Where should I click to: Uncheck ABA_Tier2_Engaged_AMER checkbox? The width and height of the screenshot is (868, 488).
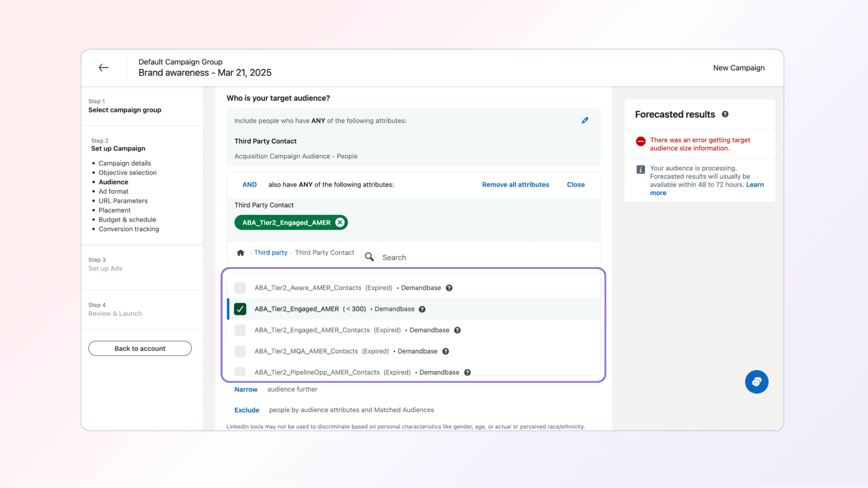[240, 309]
